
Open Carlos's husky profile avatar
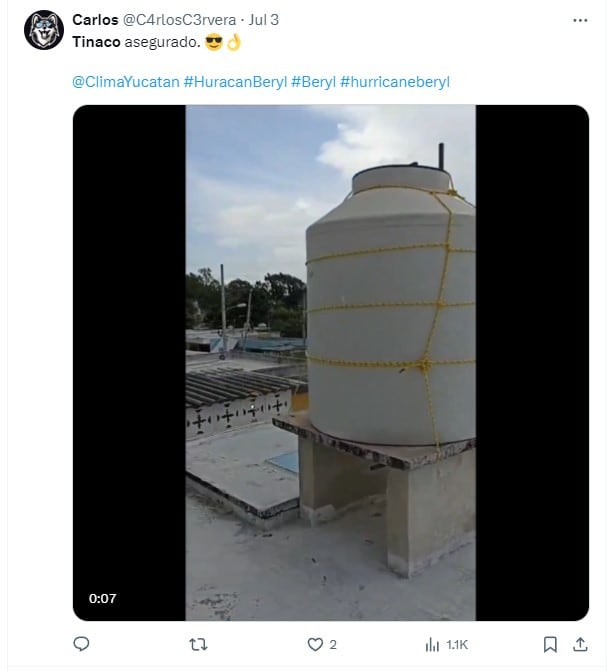tap(43, 30)
